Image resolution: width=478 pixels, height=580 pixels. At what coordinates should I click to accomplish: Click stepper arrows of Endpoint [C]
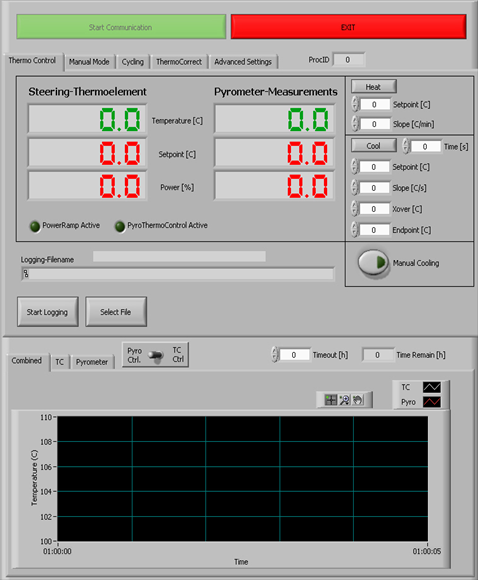(354, 230)
